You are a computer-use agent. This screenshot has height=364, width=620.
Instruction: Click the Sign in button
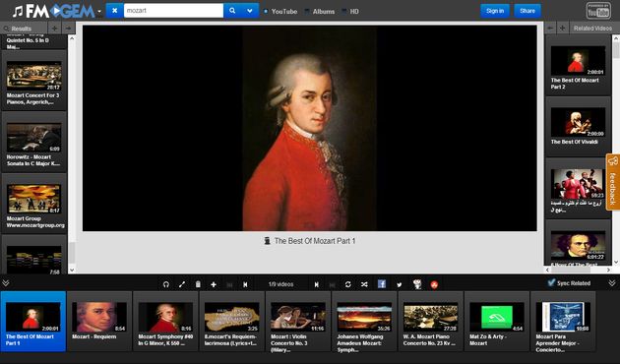click(495, 11)
